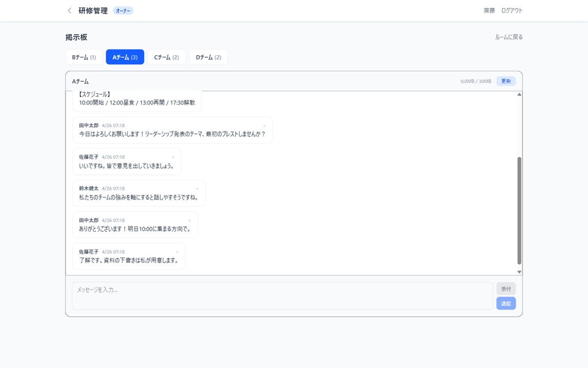
Task: Click the active Aチーム tab
Action: [x=125, y=57]
